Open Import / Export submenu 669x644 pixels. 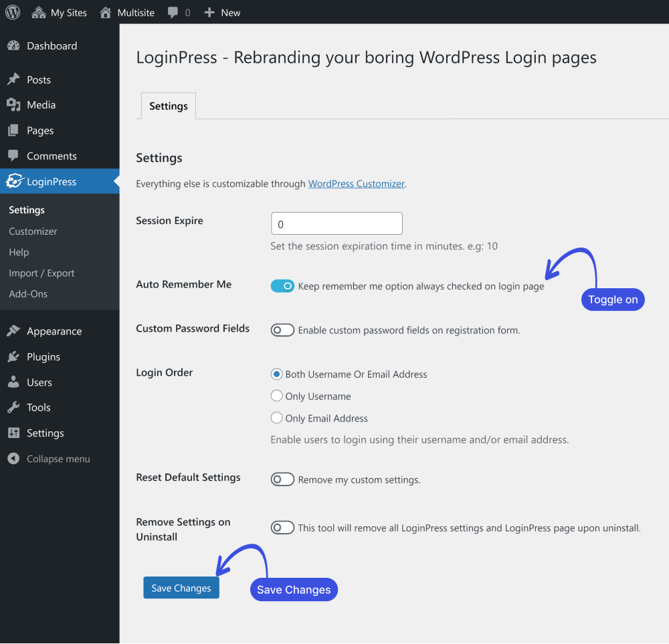point(41,273)
